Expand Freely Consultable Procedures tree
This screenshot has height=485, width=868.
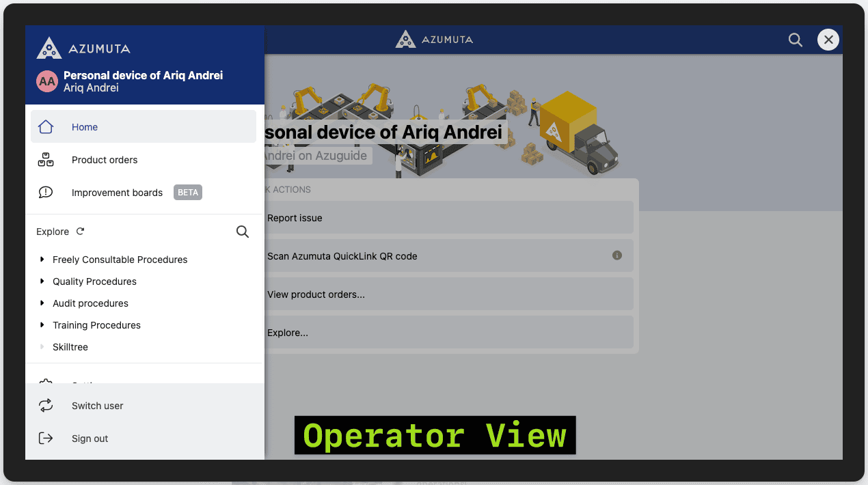pos(42,260)
